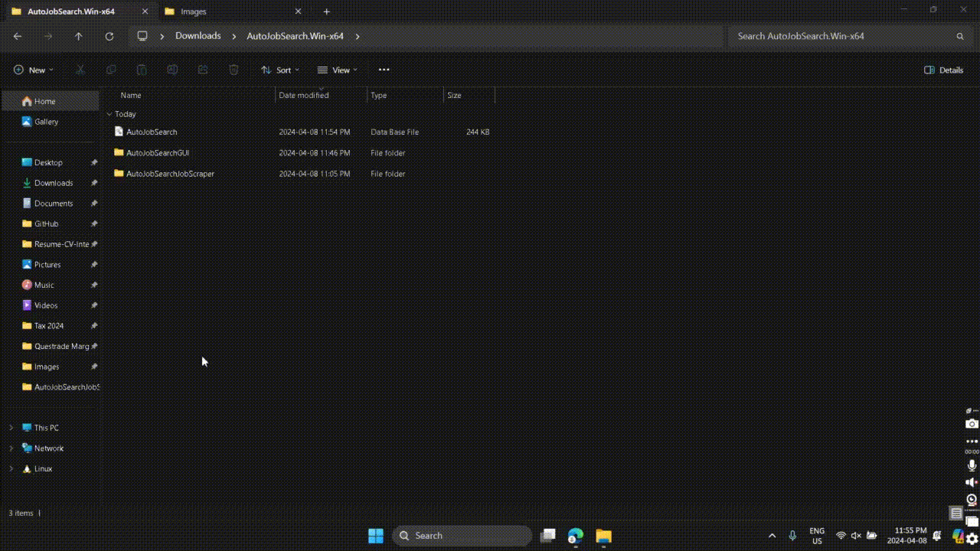Image resolution: width=980 pixels, height=551 pixels.
Task: Navigate back with the back arrow
Action: [18, 36]
